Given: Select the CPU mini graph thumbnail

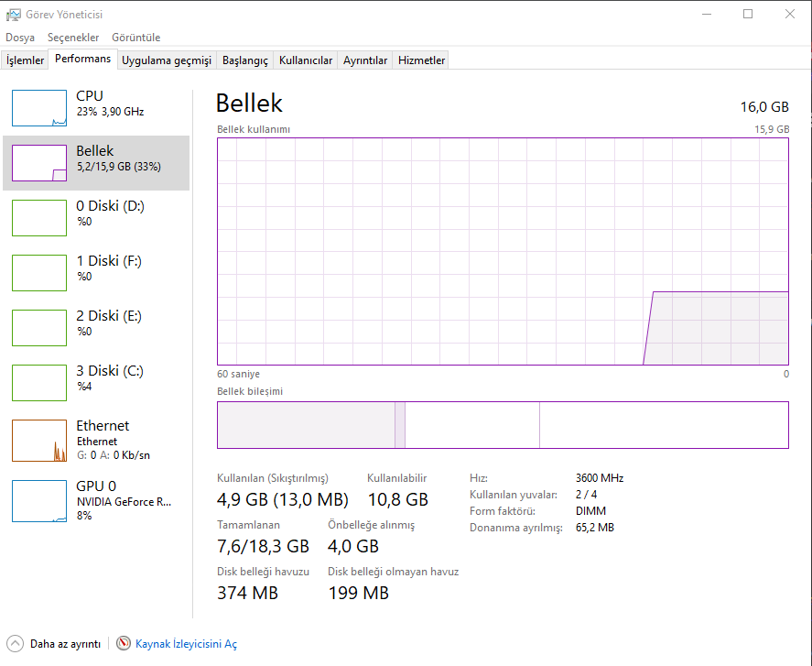Looking at the screenshot, I should pyautogui.click(x=39, y=108).
